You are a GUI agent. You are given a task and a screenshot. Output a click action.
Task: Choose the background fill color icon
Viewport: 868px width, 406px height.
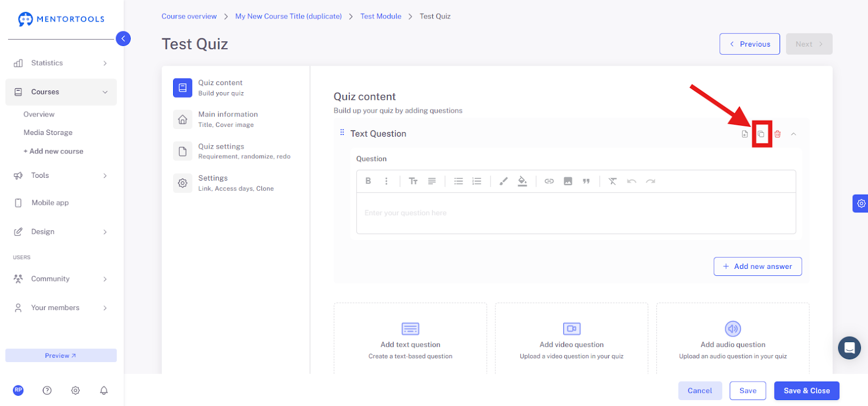[x=522, y=181]
